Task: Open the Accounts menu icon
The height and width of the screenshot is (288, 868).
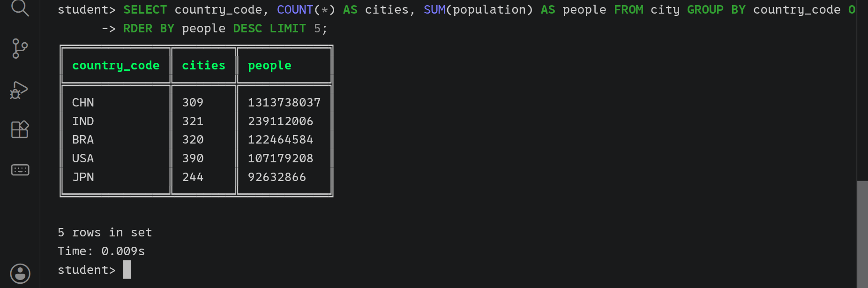Action: (20, 273)
